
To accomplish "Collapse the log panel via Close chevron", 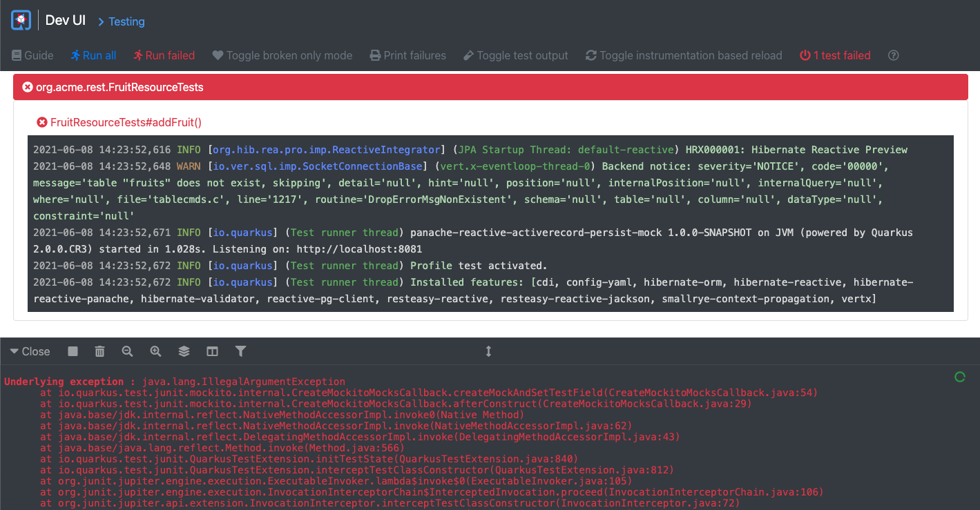I will (29, 351).
